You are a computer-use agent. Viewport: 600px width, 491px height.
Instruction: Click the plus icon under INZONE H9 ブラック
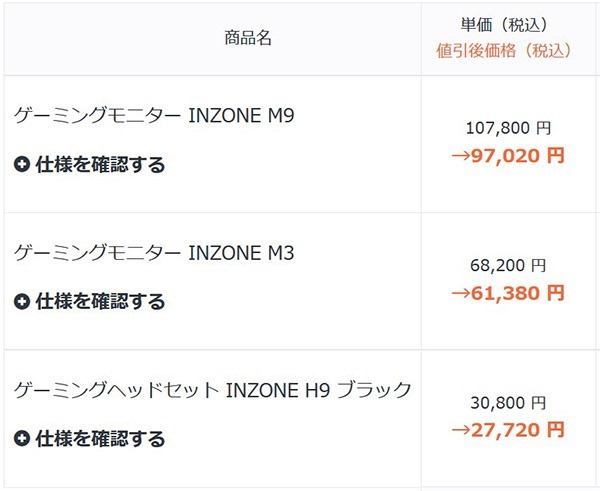(22, 439)
